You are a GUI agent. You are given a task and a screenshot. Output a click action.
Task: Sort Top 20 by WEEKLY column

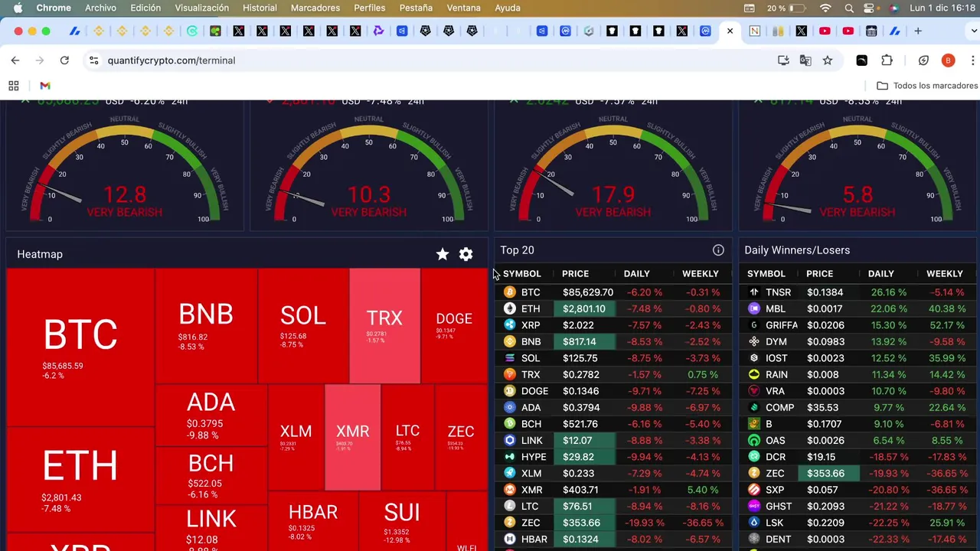[701, 273]
